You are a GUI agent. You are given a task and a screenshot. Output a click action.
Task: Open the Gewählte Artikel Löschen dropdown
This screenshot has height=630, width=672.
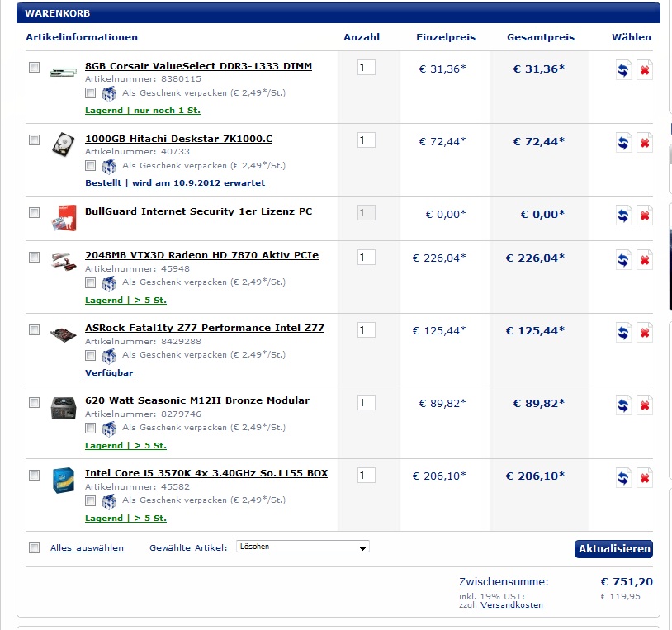(303, 547)
